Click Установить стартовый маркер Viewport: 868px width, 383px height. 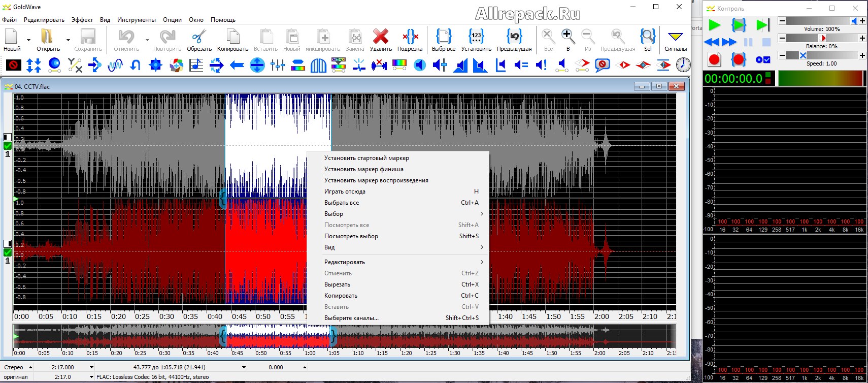(366, 158)
